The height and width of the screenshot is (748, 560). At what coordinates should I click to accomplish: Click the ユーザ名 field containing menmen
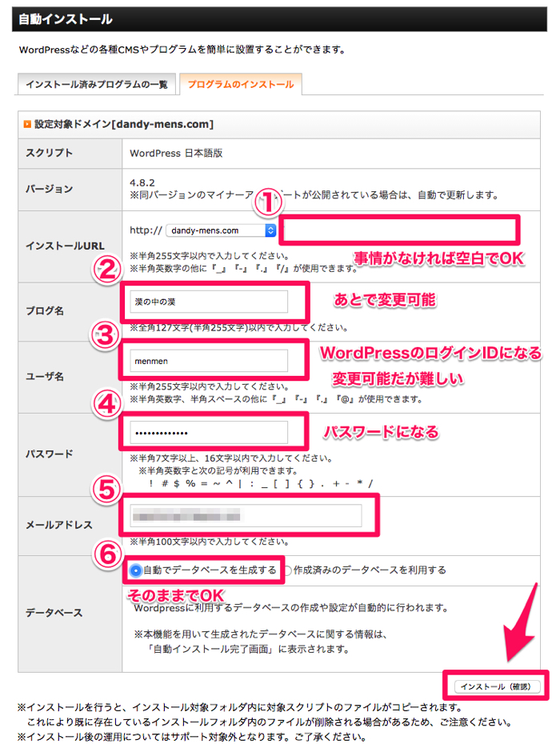tap(207, 361)
